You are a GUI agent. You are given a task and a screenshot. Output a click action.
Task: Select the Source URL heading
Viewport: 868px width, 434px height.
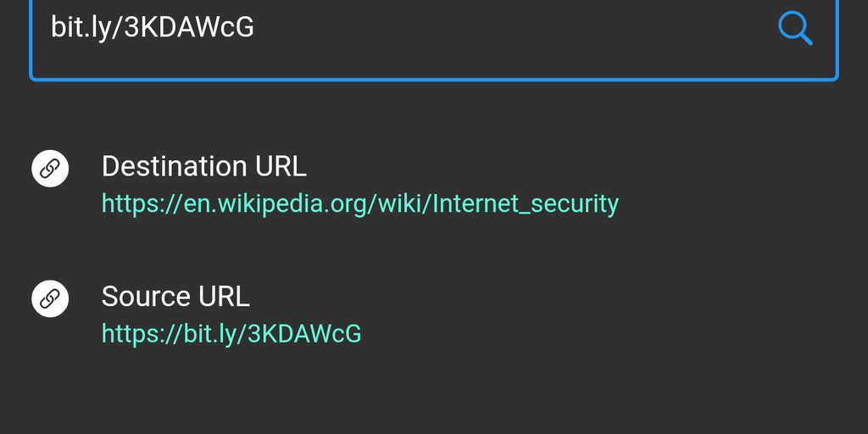(175, 297)
